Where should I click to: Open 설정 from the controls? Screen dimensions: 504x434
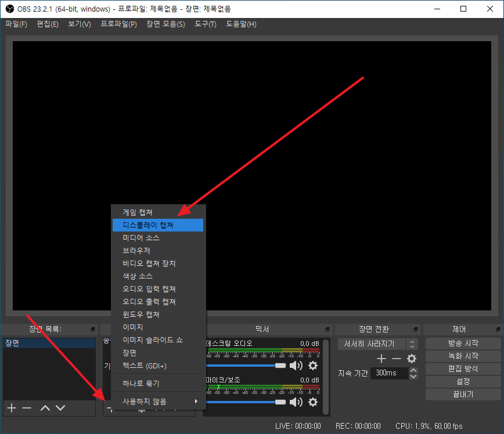tap(463, 382)
